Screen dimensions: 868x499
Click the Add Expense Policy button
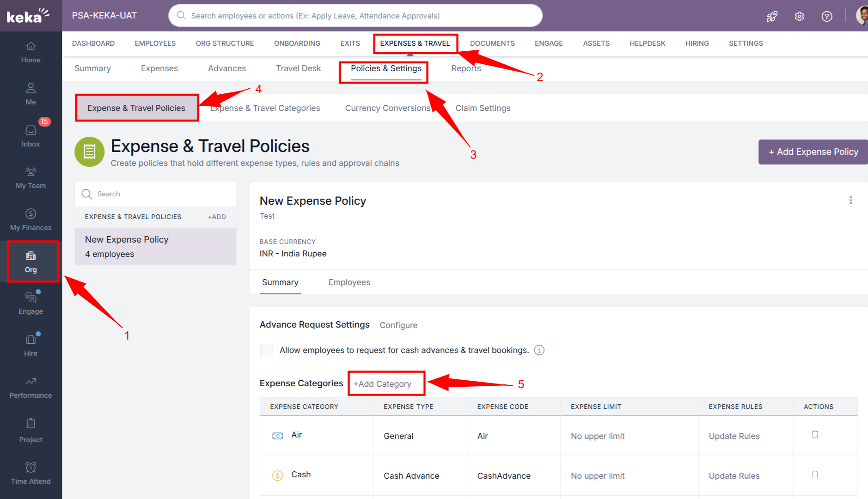tap(813, 152)
